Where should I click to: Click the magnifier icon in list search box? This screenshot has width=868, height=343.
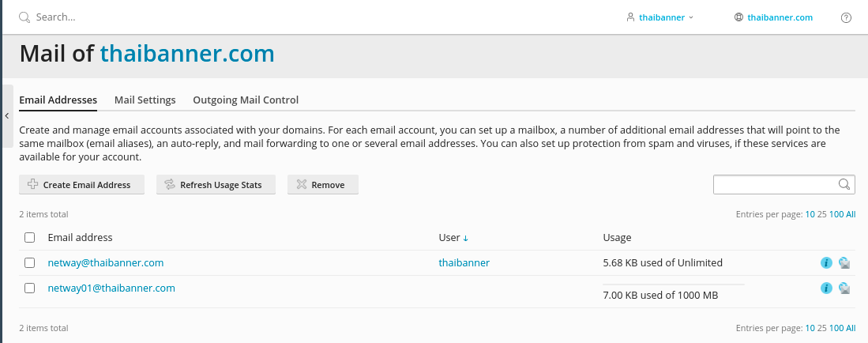coord(844,184)
